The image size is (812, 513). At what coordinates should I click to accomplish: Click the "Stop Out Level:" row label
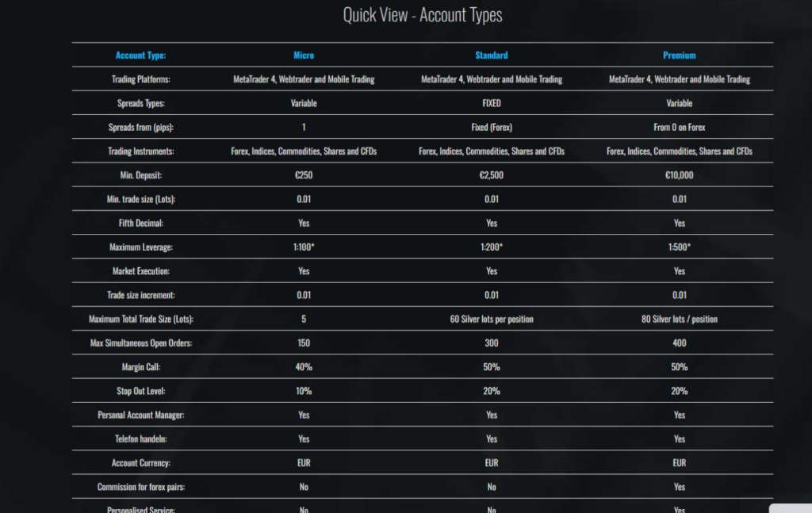(x=141, y=391)
